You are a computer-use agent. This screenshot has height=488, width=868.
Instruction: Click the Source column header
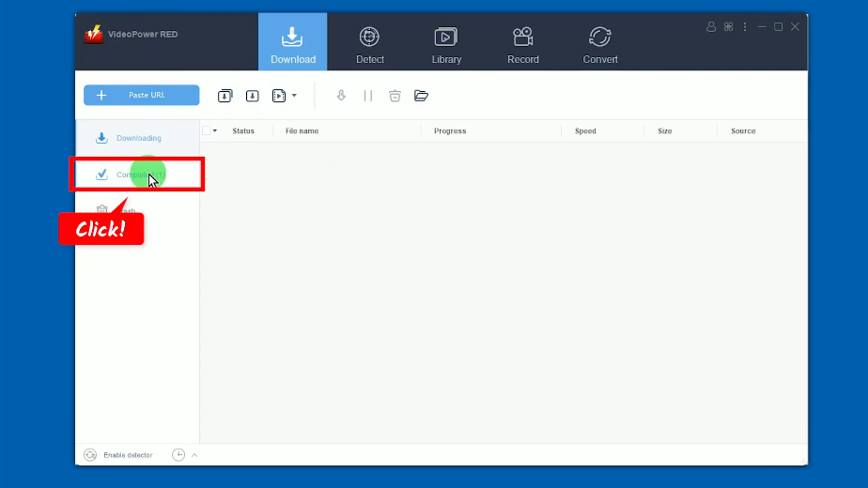click(x=743, y=131)
